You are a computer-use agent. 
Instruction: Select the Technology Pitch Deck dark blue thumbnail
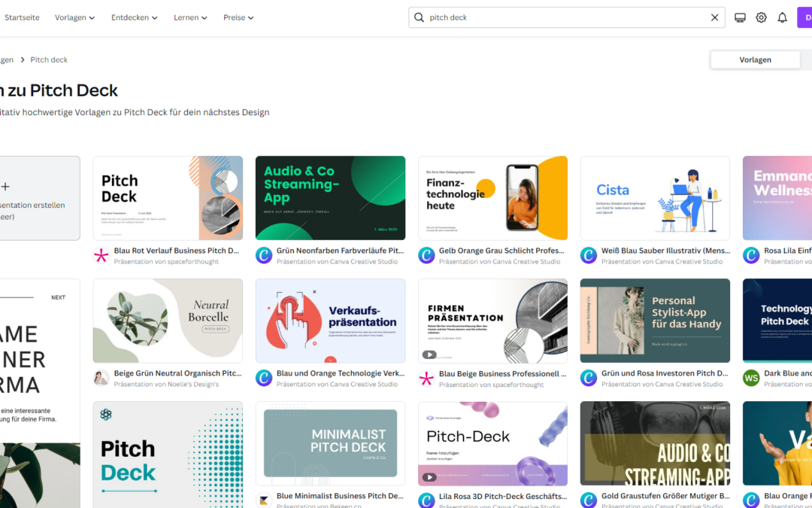coord(777,321)
